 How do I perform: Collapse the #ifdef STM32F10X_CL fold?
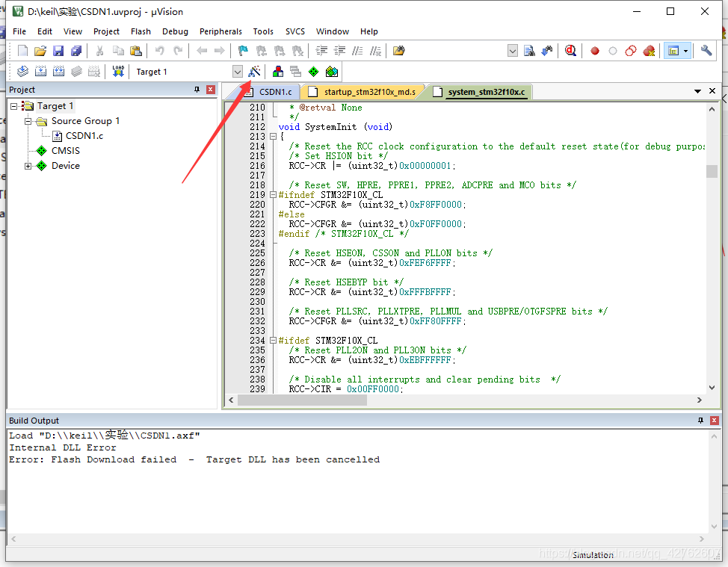pyautogui.click(x=273, y=341)
